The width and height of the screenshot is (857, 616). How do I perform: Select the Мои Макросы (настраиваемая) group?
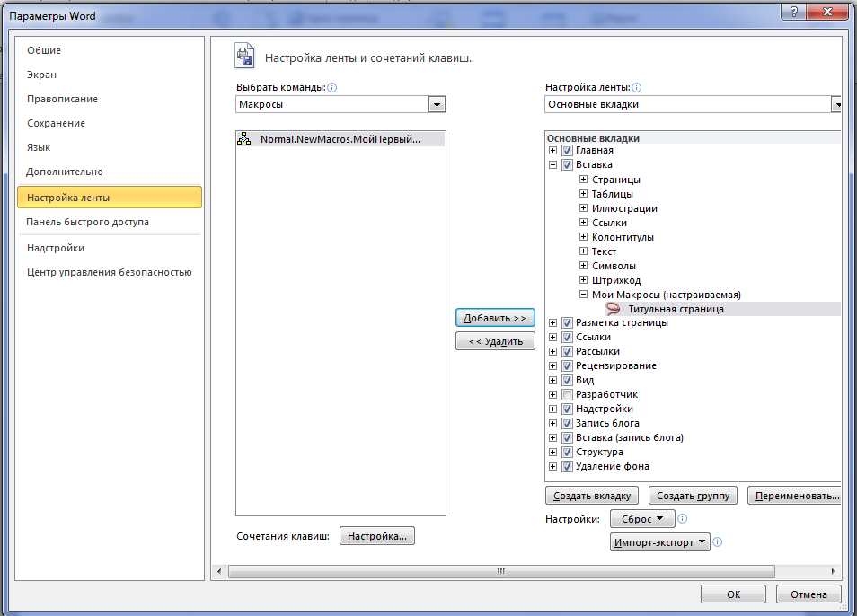pyautogui.click(x=667, y=295)
